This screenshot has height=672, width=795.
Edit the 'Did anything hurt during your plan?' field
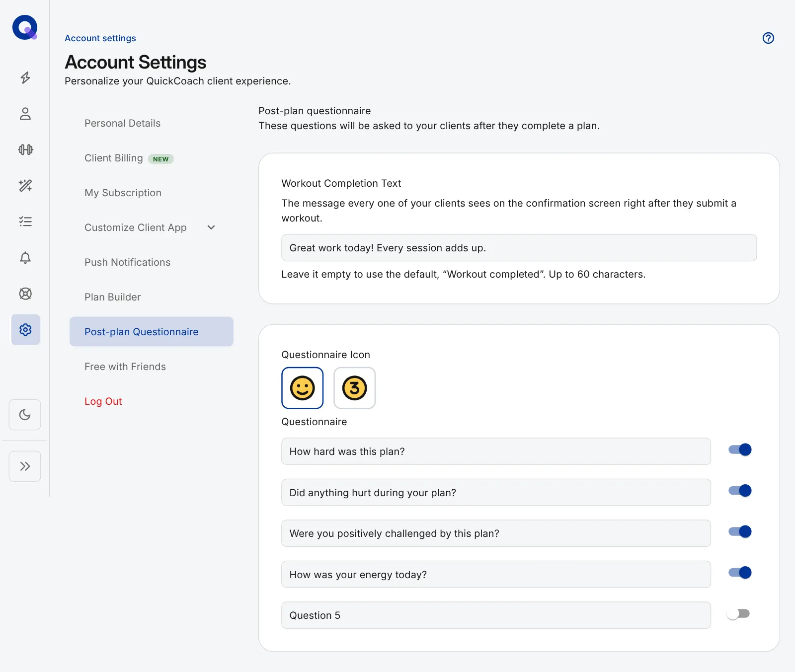[496, 493]
